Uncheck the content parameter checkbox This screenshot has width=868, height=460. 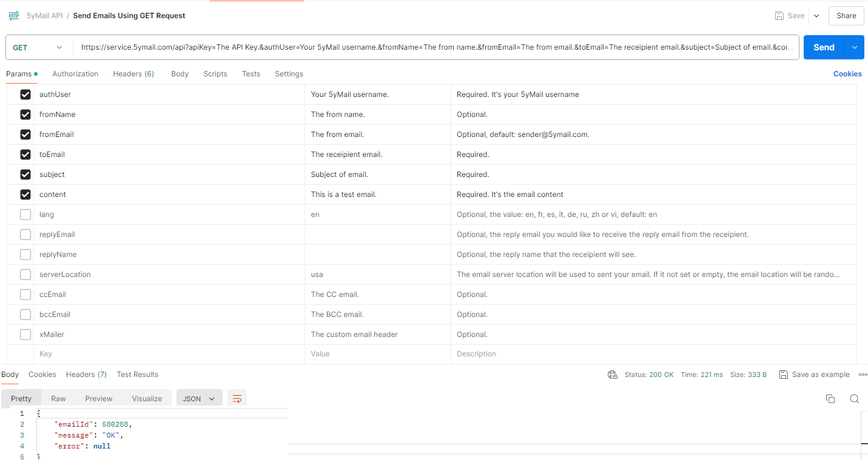pos(25,195)
